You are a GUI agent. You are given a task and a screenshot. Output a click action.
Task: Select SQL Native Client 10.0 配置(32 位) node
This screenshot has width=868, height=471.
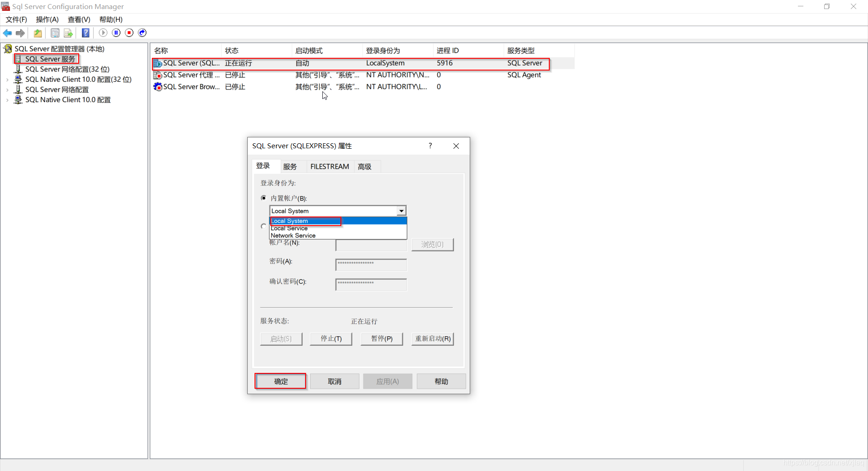(78, 80)
